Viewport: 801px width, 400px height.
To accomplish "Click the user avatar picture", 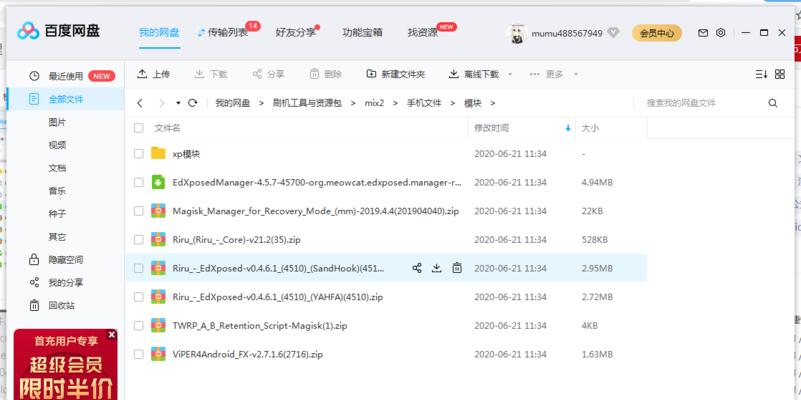I will pyautogui.click(x=516, y=34).
